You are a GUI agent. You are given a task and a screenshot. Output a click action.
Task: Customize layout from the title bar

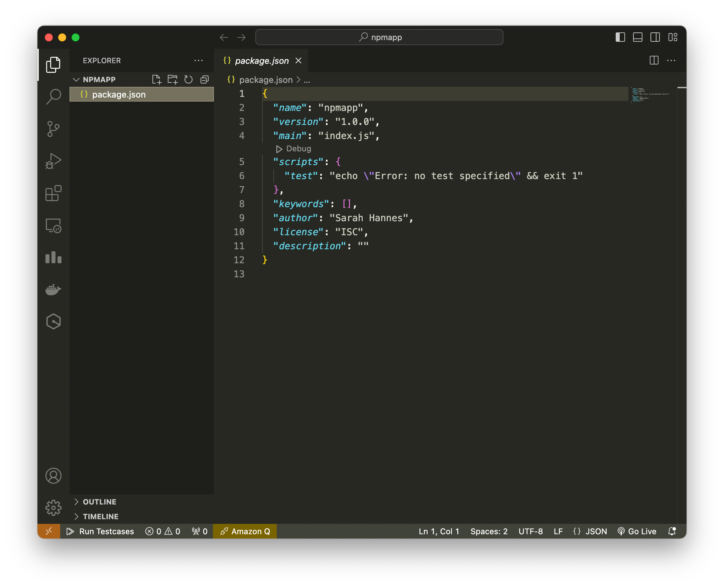tap(673, 37)
